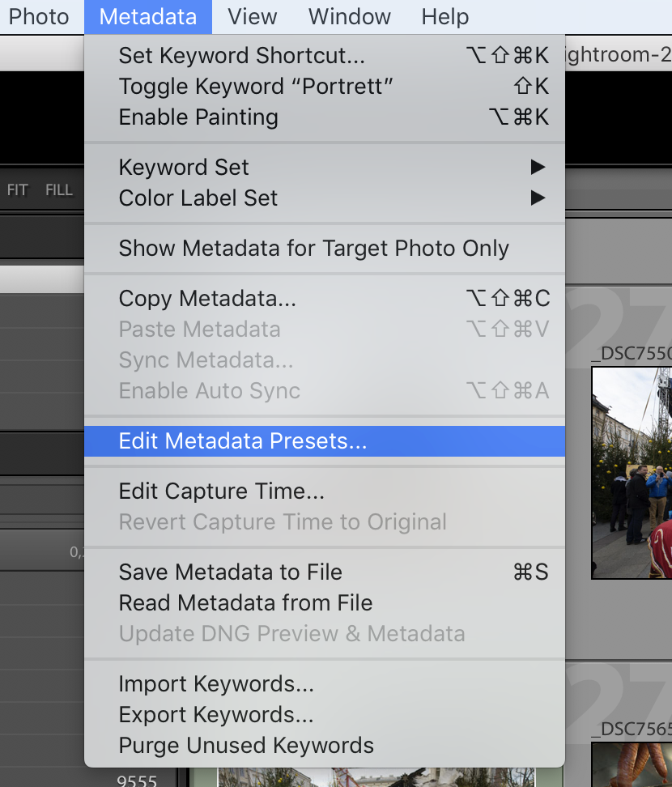Toggle Keyword "Portrett" menu item

click(x=256, y=86)
